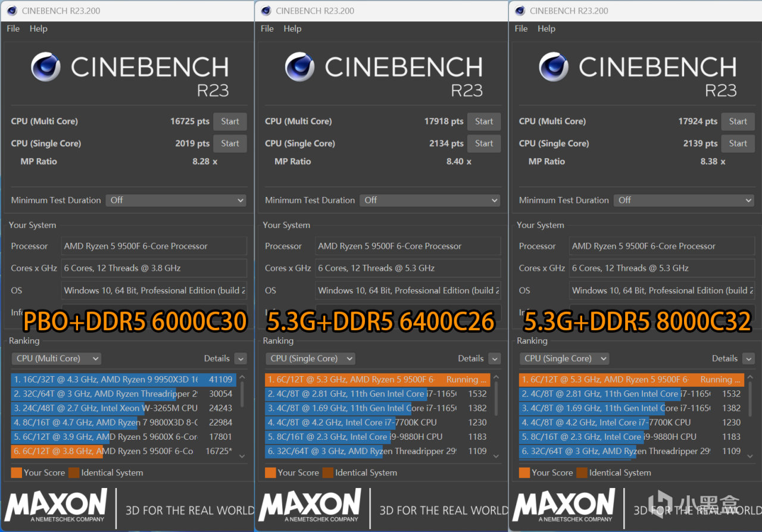Select the Running Ryzen 5 9500F row in middle window

tap(377, 380)
